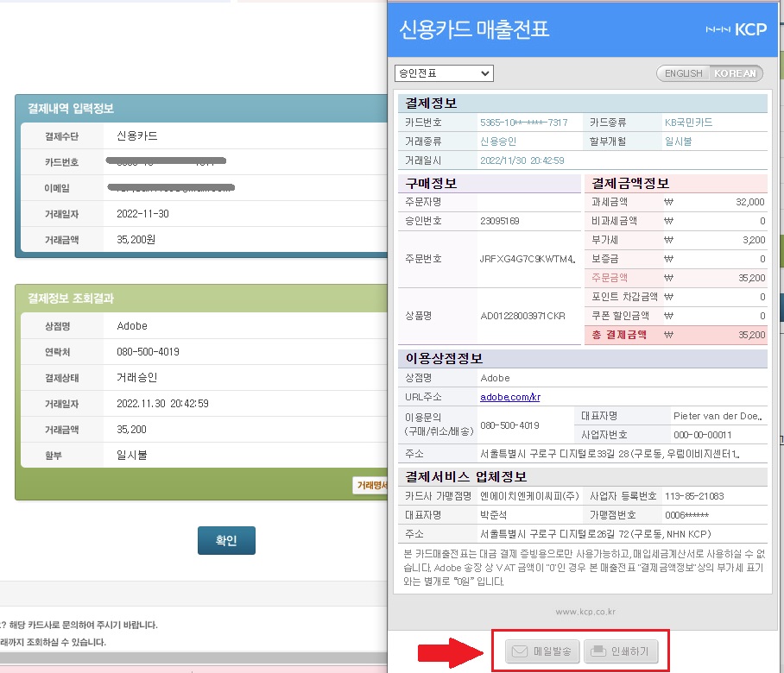Collapse the 이용상점정보 section header

580,358
